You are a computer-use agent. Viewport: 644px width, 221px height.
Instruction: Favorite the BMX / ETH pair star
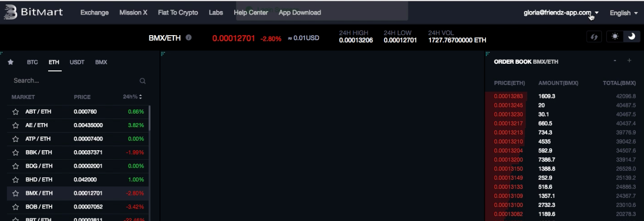tap(15, 193)
